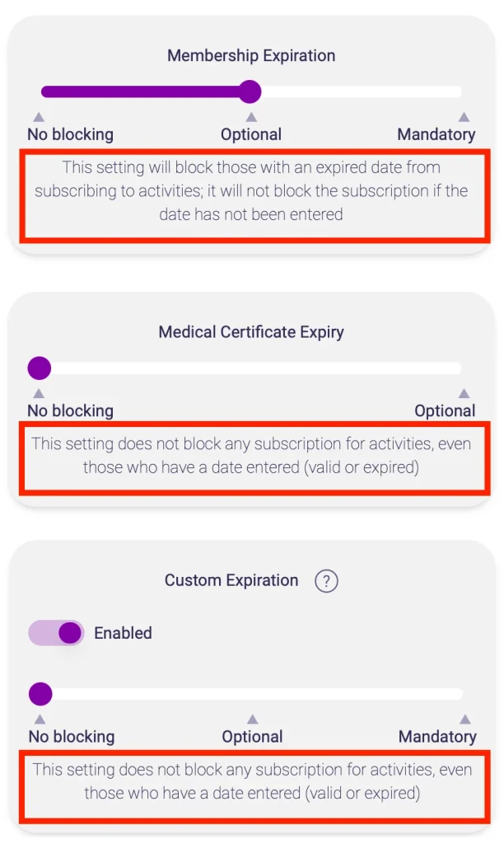
Task: Click the triangle marker above Custom Expiration Optional
Action: pos(252,720)
